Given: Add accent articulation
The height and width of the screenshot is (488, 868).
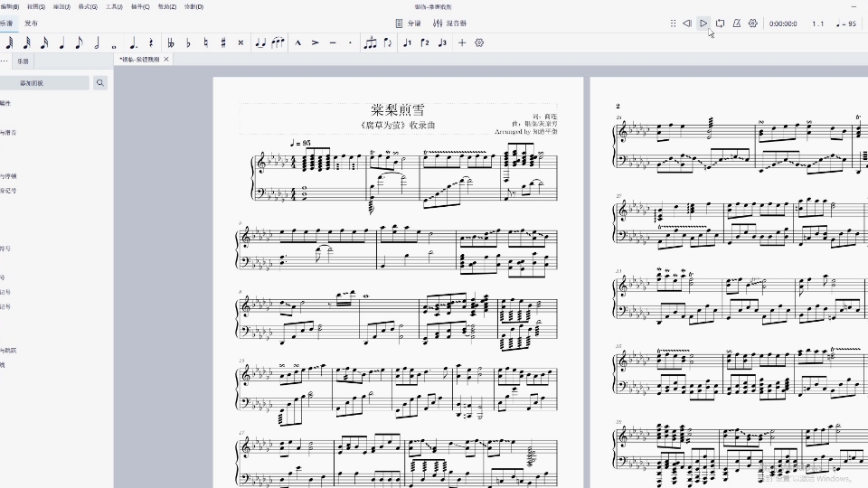Looking at the screenshot, I should point(315,42).
